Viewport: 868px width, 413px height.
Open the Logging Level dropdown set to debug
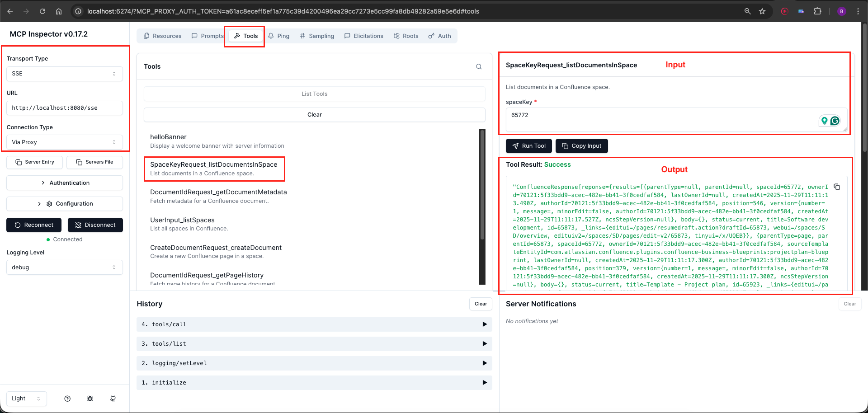tap(64, 267)
